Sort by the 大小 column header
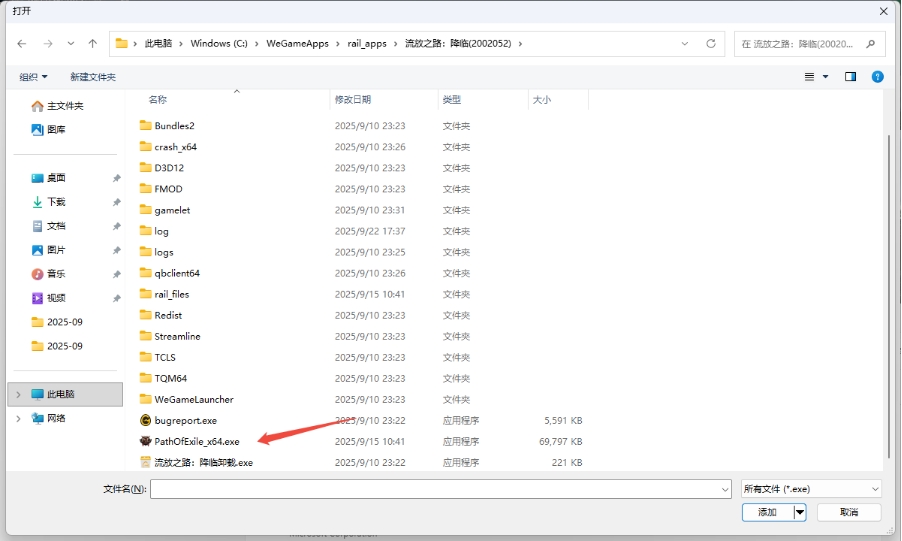The height and width of the screenshot is (541, 902). pyautogui.click(x=542, y=100)
